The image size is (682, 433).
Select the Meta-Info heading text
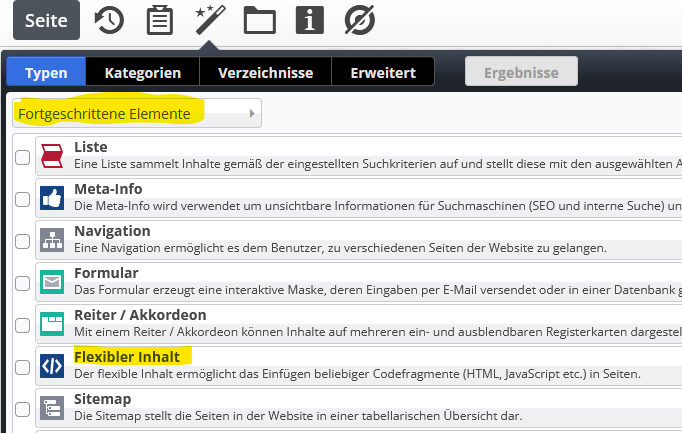point(108,189)
